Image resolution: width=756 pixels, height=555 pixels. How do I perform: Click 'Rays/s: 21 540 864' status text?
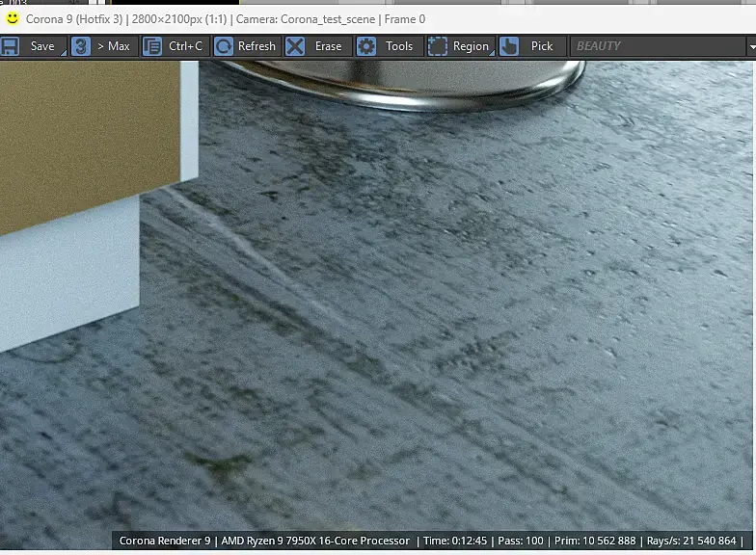click(x=691, y=542)
